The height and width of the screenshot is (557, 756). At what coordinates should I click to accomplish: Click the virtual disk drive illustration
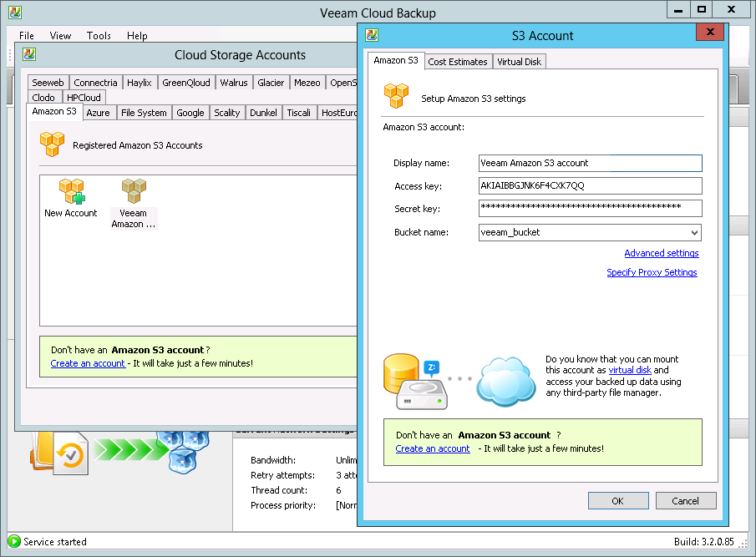coord(415,382)
